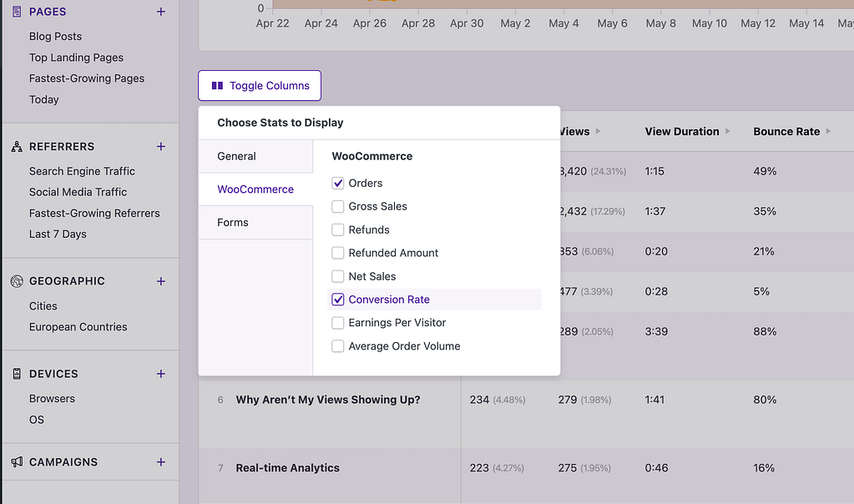
Task: Click the plus icon next to GEOGRAPHIC
Action: (x=160, y=281)
